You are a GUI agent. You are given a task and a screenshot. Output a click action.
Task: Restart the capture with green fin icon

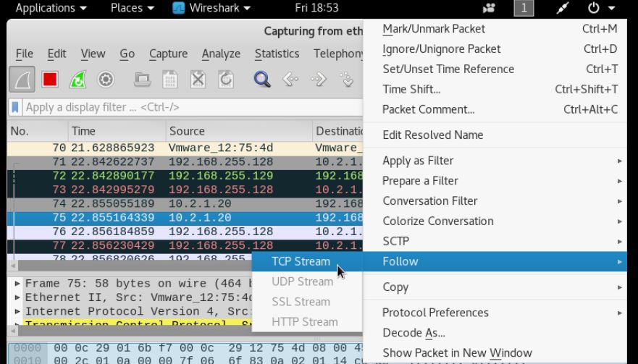click(77, 80)
